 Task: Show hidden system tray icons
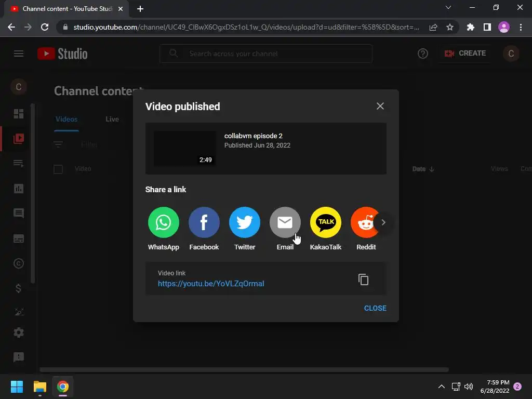(442, 387)
